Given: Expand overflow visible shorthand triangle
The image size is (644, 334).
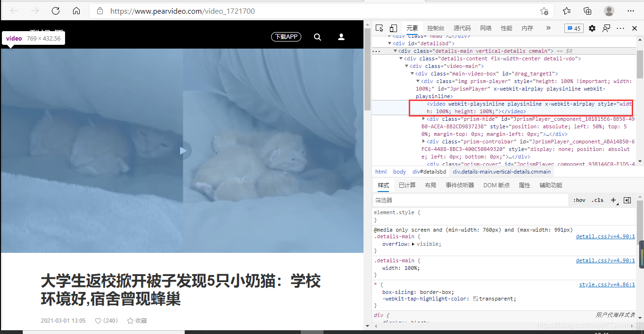Looking at the screenshot, I should click(413, 244).
